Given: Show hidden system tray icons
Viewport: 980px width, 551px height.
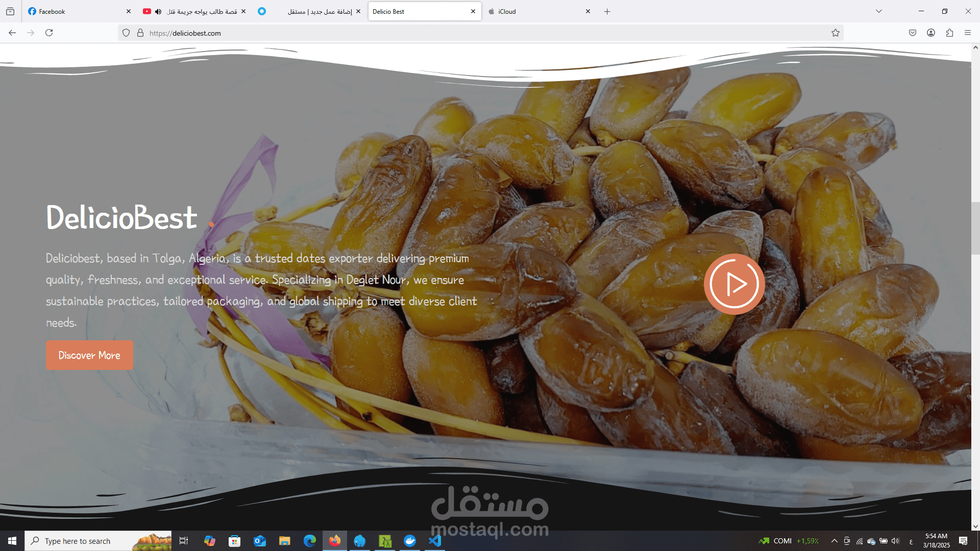Looking at the screenshot, I should point(834,541).
